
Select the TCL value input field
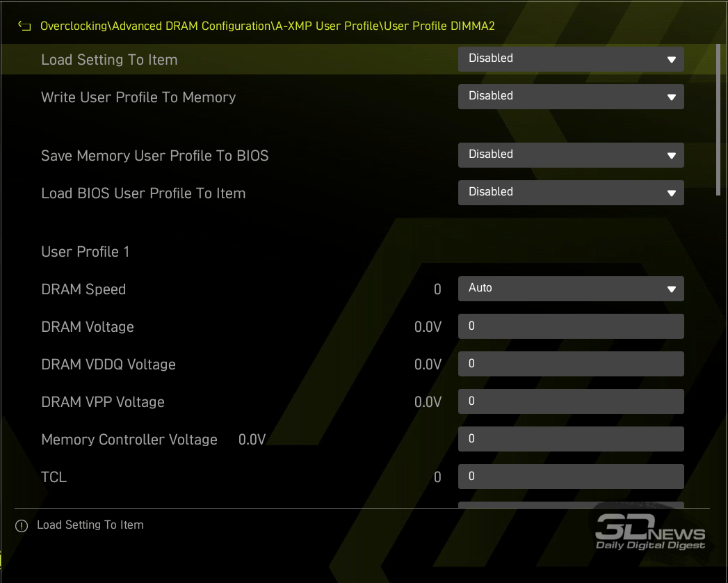tap(570, 477)
